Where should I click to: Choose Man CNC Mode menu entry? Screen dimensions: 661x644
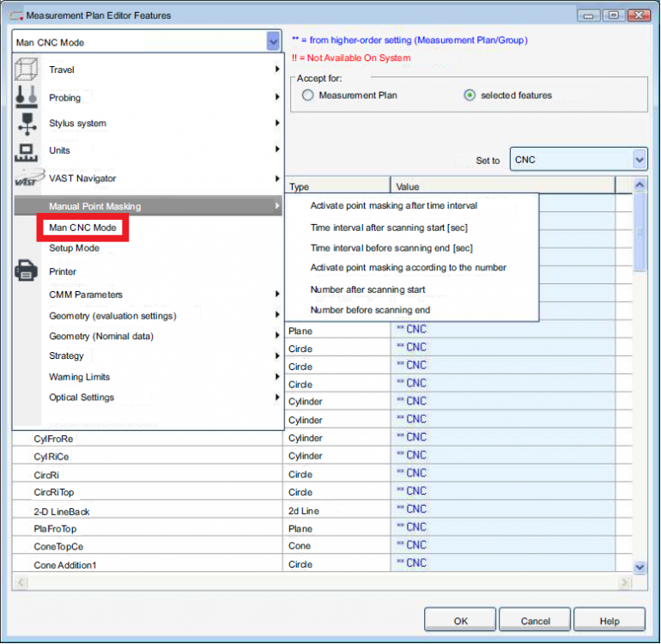(82, 228)
